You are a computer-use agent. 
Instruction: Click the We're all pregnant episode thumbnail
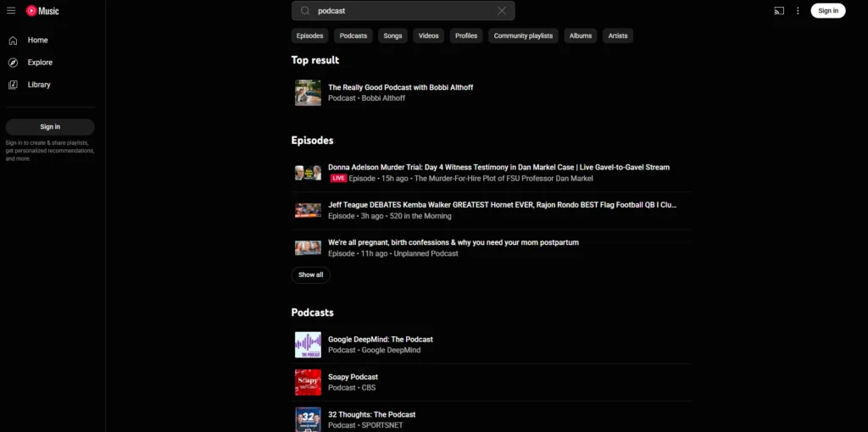point(308,248)
